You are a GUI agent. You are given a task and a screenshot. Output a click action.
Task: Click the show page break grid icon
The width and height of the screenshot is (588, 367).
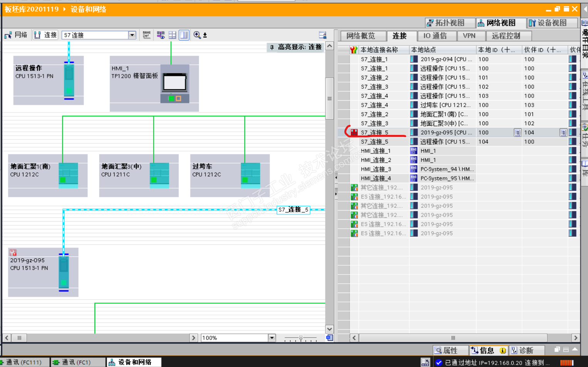pyautogui.click(x=172, y=35)
